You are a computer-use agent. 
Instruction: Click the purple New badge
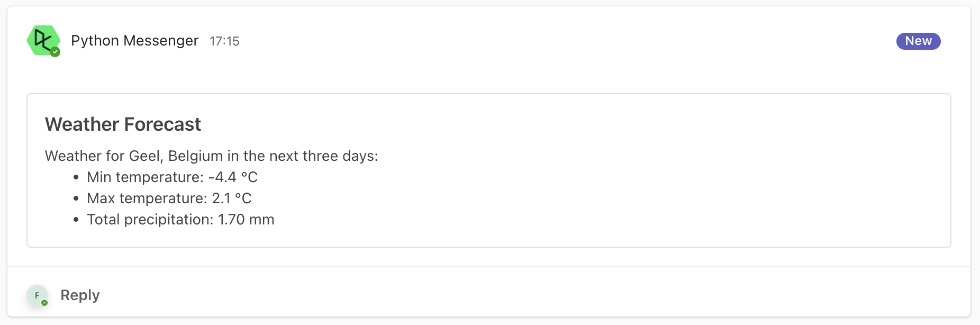click(918, 41)
